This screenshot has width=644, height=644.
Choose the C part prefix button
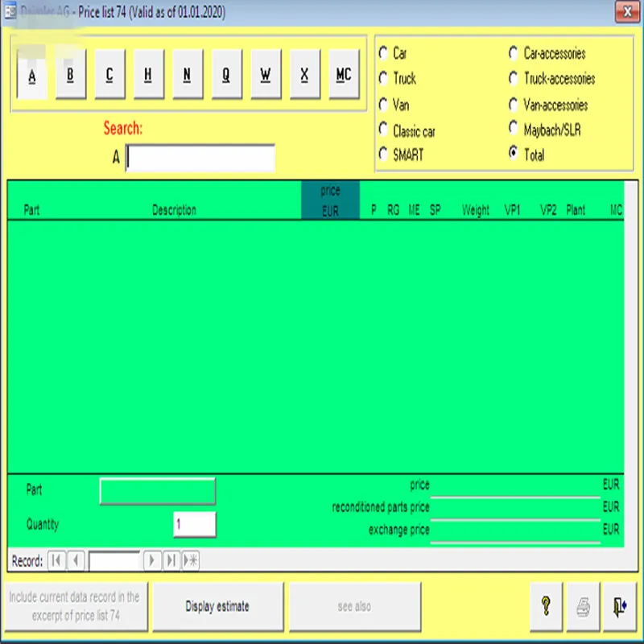(109, 74)
